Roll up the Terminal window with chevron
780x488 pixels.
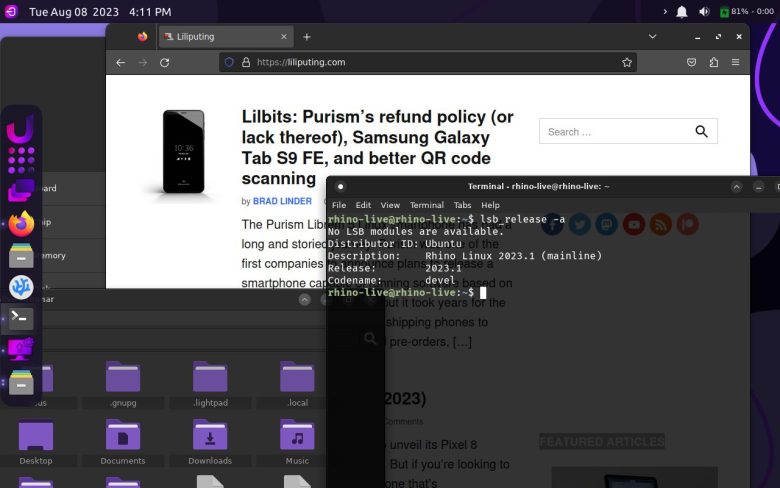737,187
